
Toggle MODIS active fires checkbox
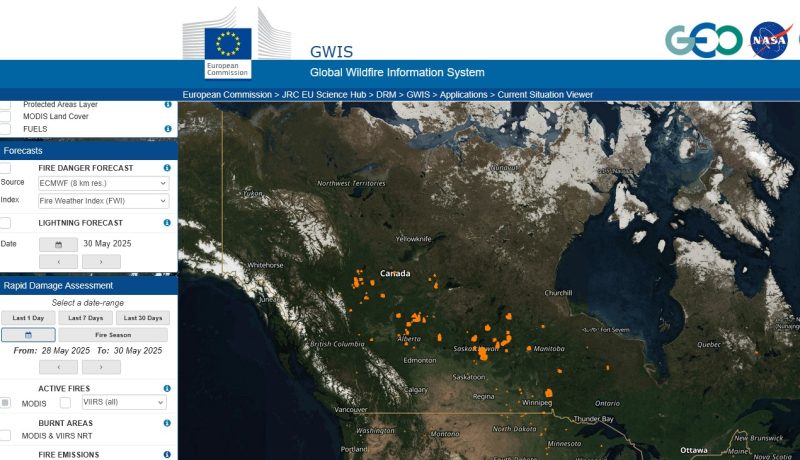tap(5, 403)
